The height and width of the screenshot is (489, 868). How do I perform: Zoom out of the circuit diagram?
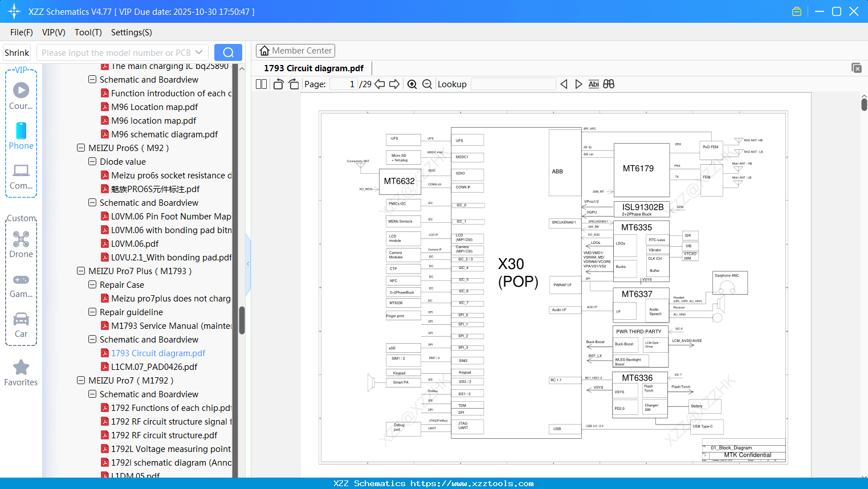pyautogui.click(x=427, y=84)
